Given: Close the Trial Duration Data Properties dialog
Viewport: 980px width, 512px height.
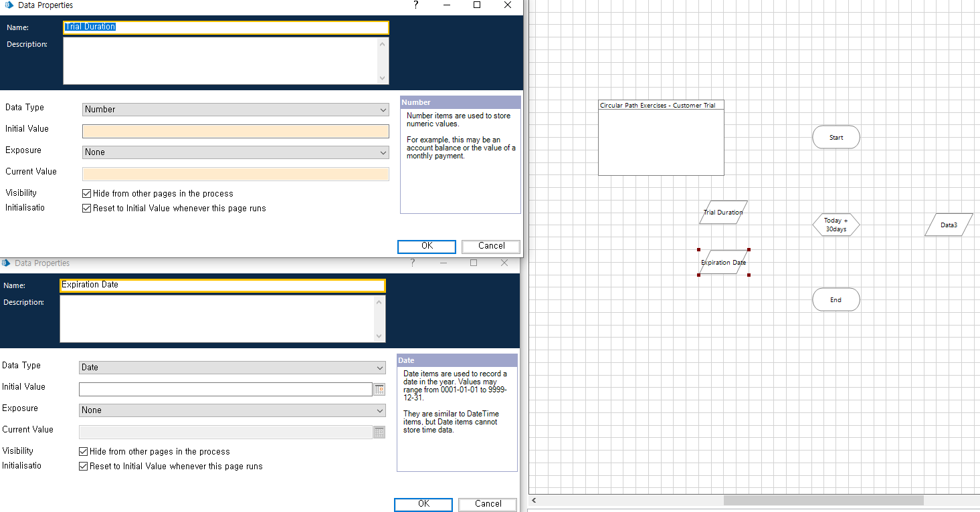Looking at the screenshot, I should (x=508, y=5).
